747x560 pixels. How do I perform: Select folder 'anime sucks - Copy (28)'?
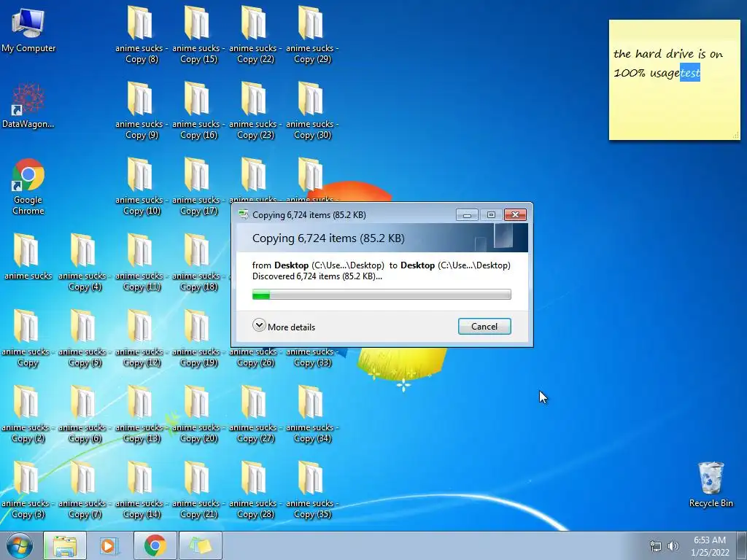tap(255, 489)
